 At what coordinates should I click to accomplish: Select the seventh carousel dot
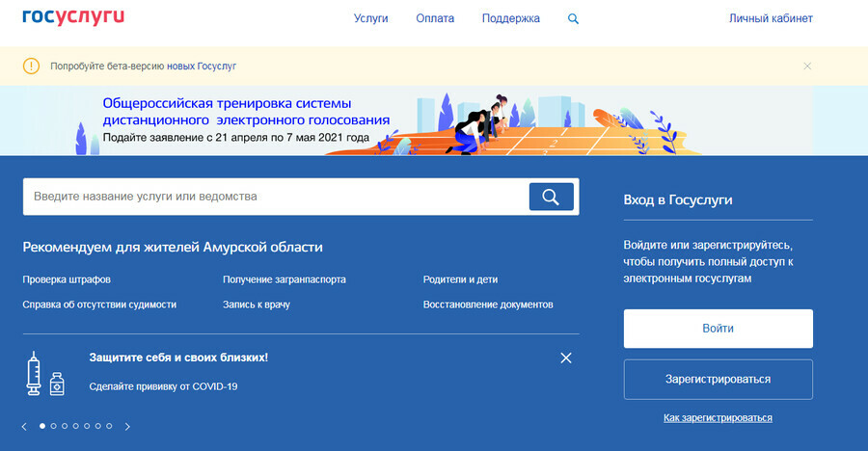[x=109, y=426]
